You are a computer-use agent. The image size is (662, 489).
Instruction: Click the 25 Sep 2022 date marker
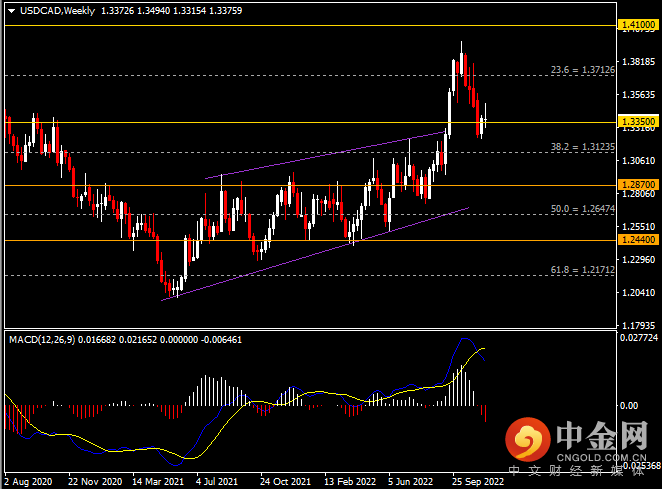(478, 479)
